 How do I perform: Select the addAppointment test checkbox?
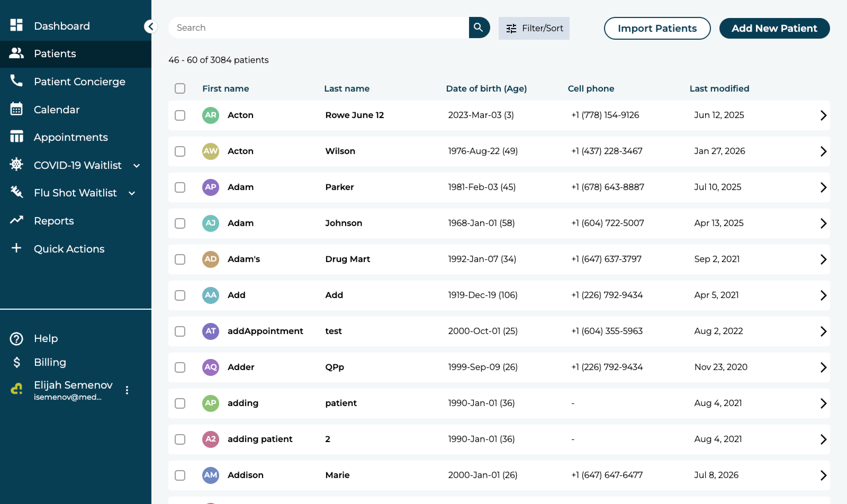coord(180,331)
